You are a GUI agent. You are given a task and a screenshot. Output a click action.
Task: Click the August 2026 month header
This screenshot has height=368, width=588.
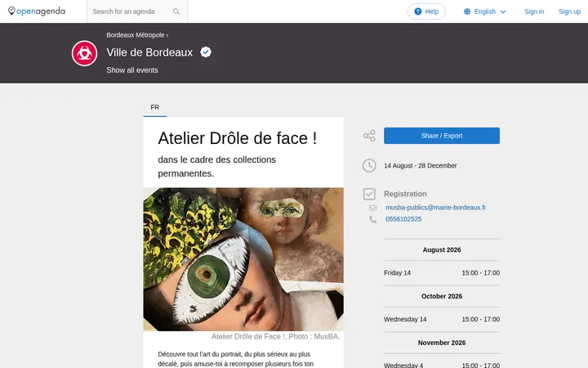(441, 249)
